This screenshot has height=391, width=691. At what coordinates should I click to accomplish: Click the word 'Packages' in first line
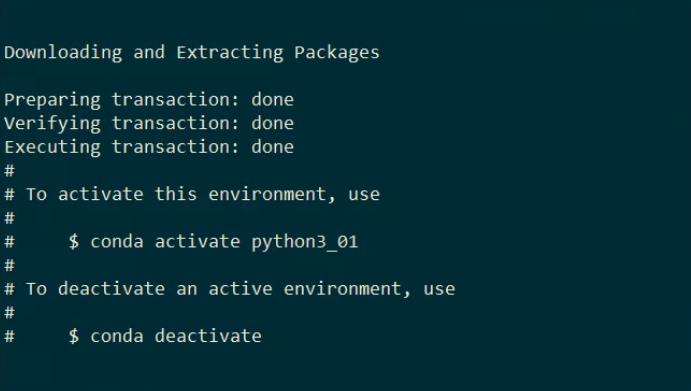coord(337,52)
